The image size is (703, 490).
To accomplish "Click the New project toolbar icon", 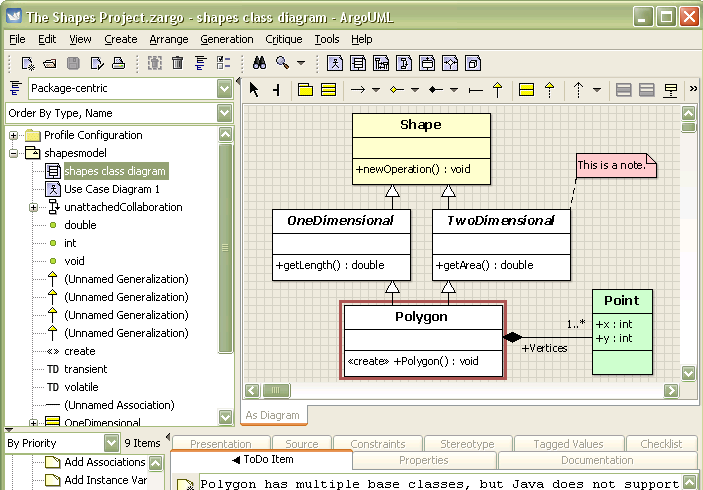I will tap(28, 63).
